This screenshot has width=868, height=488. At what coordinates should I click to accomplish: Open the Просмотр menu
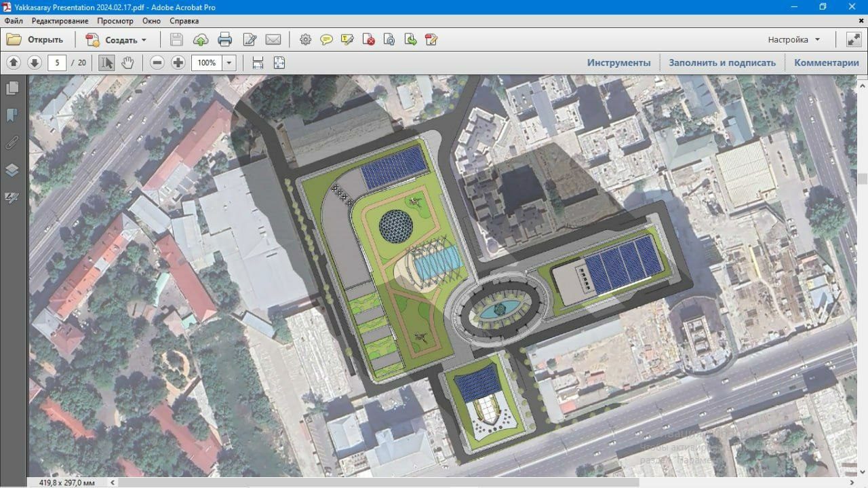(115, 21)
